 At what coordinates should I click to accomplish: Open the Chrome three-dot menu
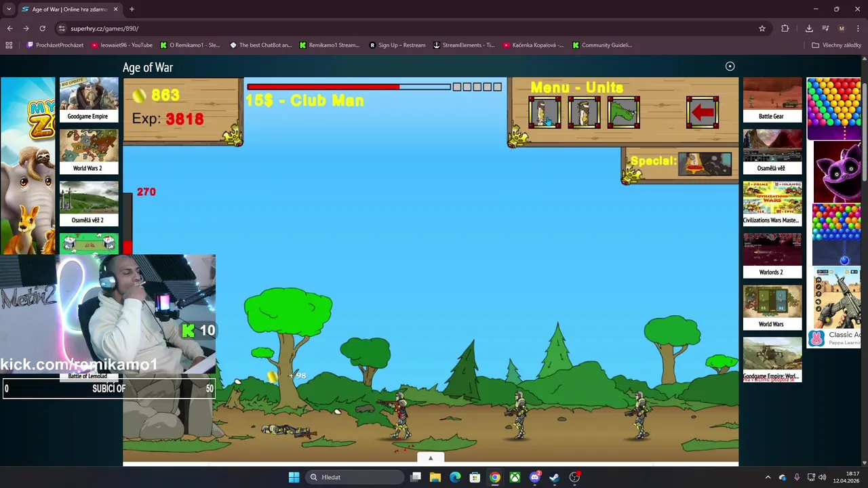point(859,28)
